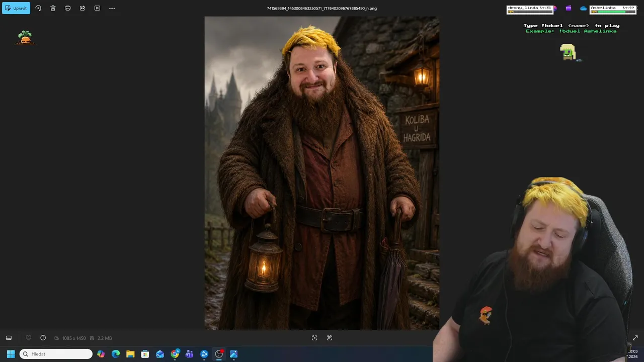Start the slideshow with the play icon
The width and height of the screenshot is (644, 362).
[97, 8]
